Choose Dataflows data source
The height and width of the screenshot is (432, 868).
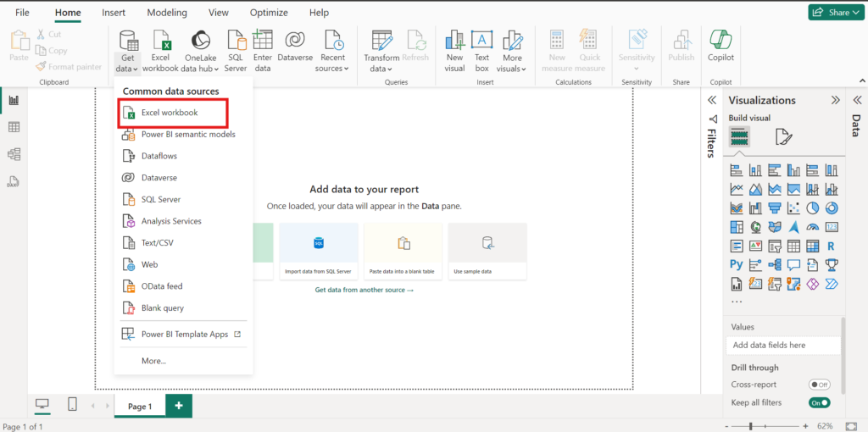[183, 156]
